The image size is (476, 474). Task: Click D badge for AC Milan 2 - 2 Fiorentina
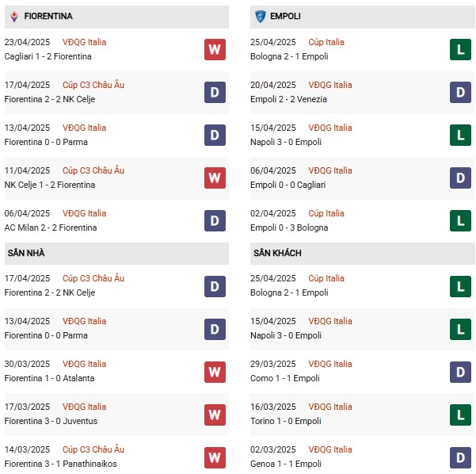(x=215, y=220)
